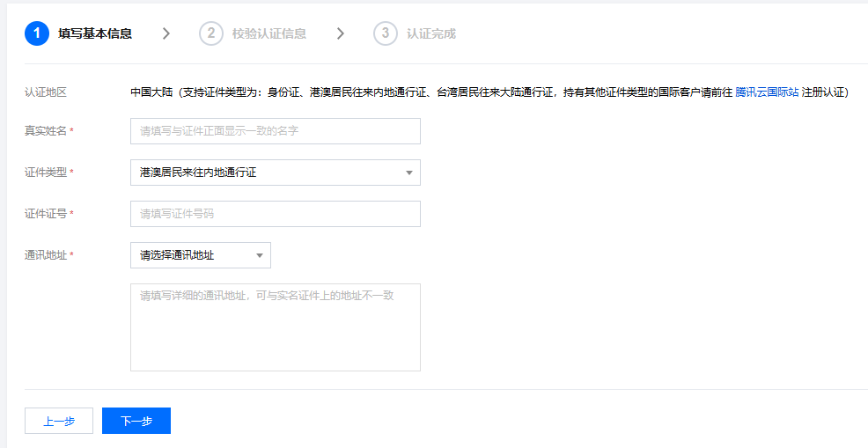
Task: Open the 腾讯云国际站 link
Action: 767,92
